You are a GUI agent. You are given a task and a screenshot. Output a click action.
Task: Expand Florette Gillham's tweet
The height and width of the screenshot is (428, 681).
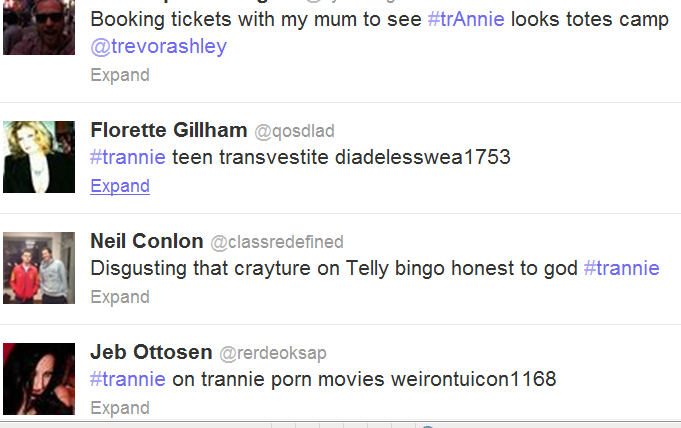coord(120,186)
